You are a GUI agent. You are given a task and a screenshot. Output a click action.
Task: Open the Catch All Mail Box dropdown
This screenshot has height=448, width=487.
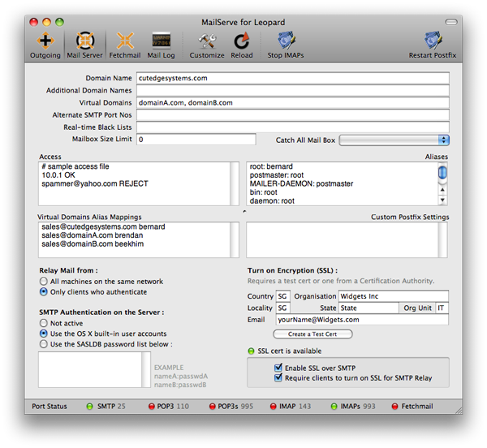point(394,140)
